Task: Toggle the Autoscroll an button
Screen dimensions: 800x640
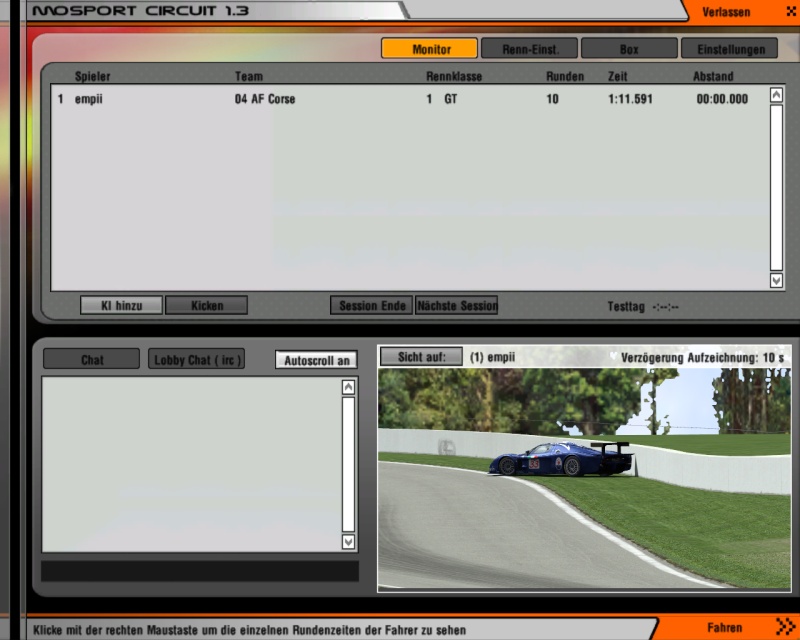Action: click(x=316, y=360)
